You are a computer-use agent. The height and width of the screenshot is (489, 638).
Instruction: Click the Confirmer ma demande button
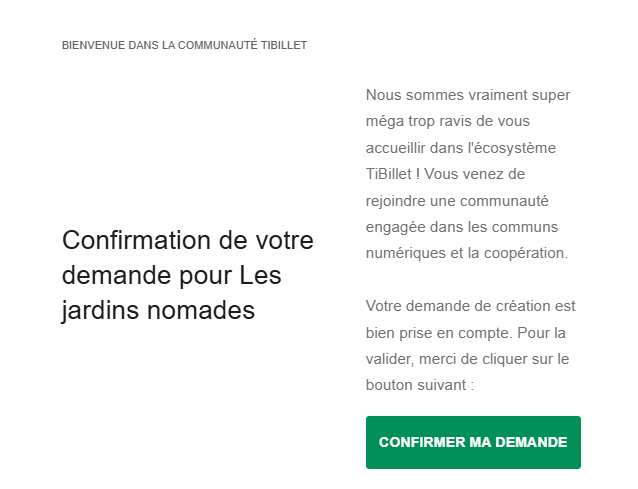[x=473, y=442]
